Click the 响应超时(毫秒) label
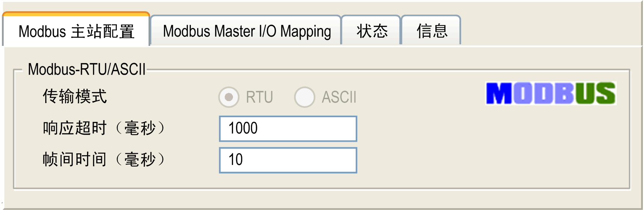Image resolution: width=644 pixels, height=210 pixels. [x=104, y=128]
